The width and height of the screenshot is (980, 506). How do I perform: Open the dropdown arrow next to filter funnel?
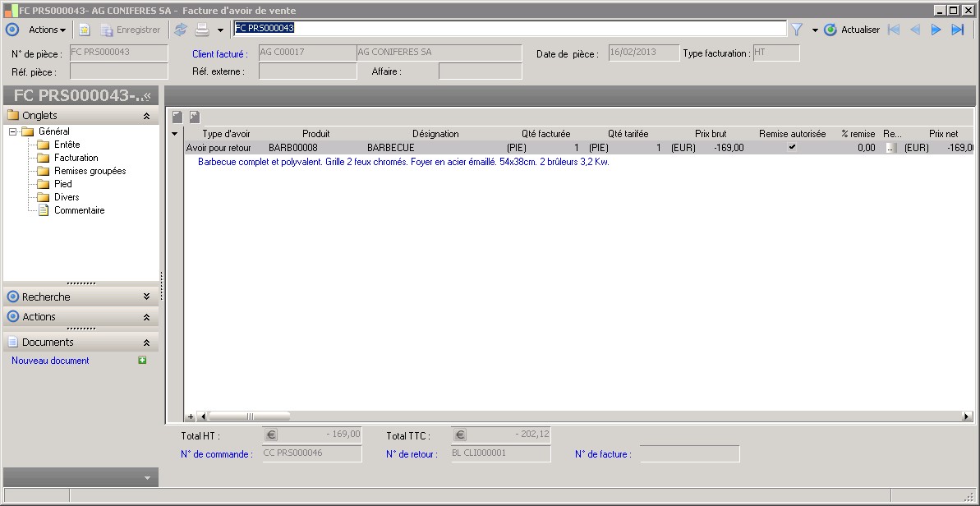coord(815,30)
